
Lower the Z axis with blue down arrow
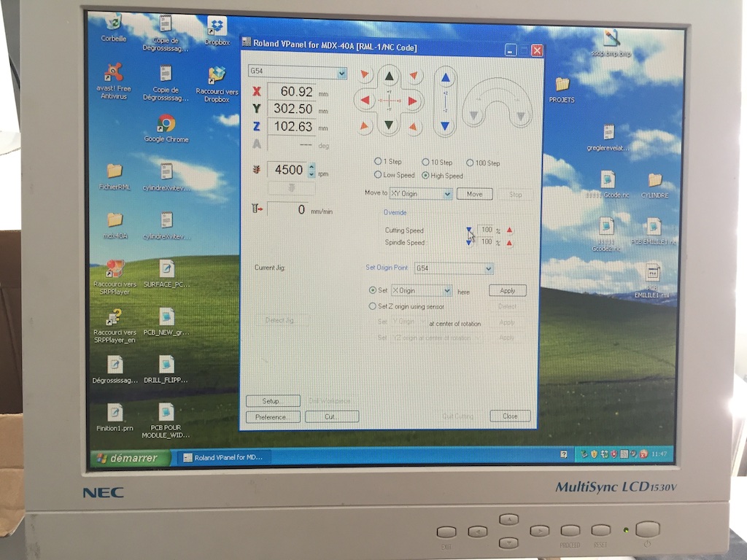pos(445,126)
